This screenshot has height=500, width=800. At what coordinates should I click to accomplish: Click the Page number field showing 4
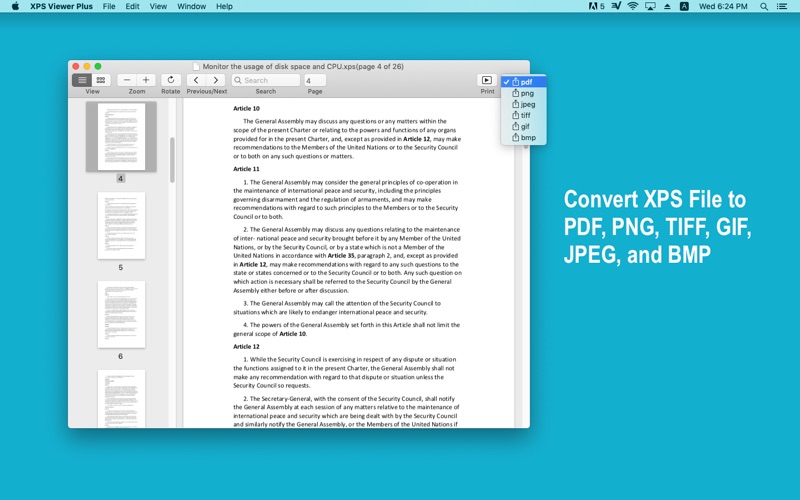pyautogui.click(x=315, y=80)
